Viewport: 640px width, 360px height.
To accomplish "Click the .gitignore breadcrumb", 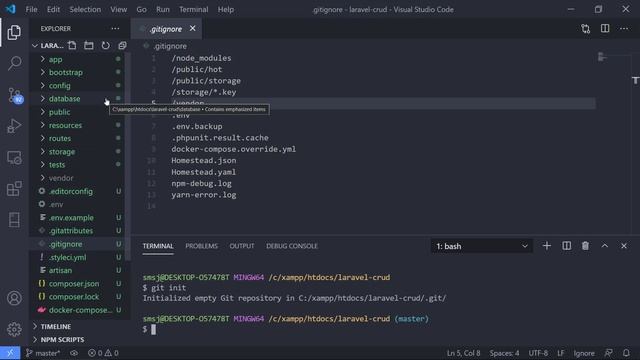I will (170, 46).
